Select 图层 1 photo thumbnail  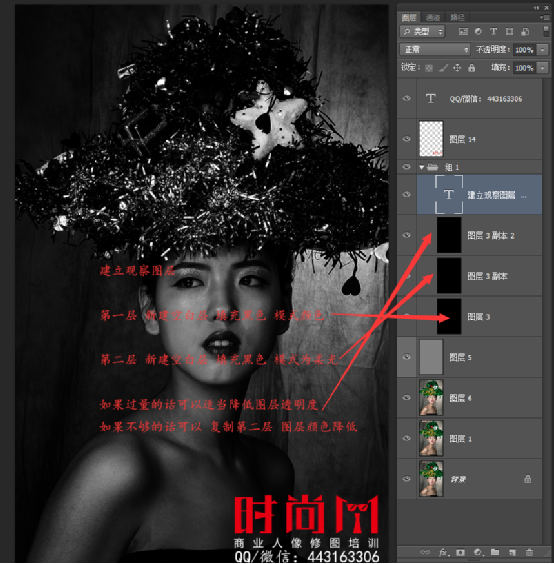tap(431, 438)
